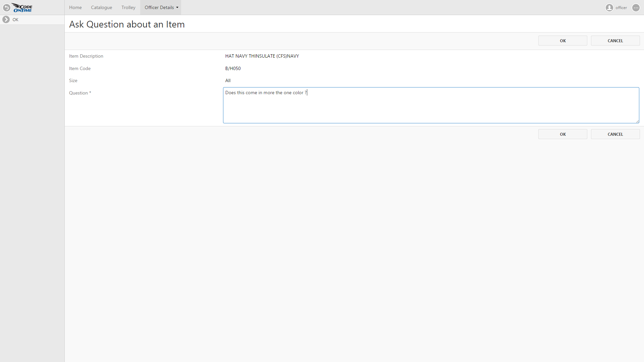Click the OK text in sidebar

(15, 19)
